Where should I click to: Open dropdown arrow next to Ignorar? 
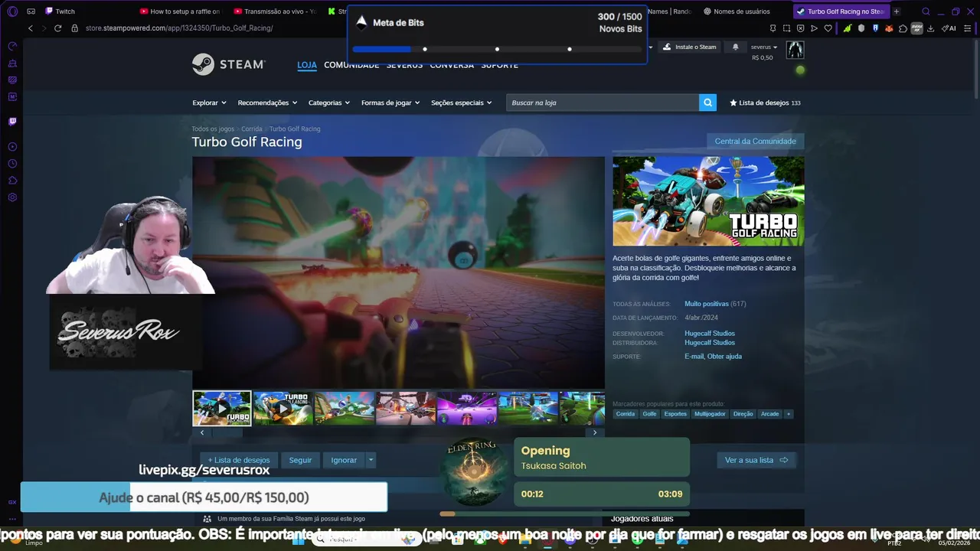pyautogui.click(x=371, y=460)
